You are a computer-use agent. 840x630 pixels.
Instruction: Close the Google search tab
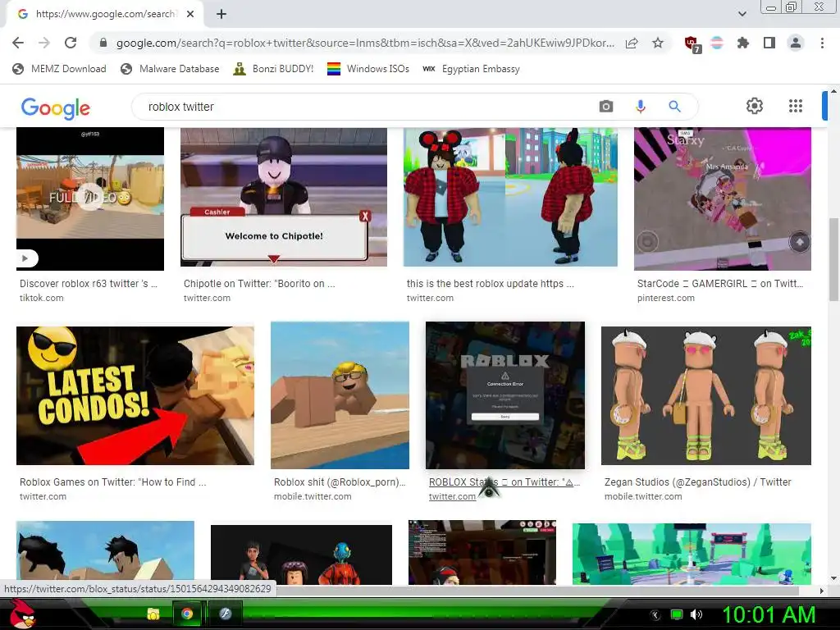tap(190, 14)
